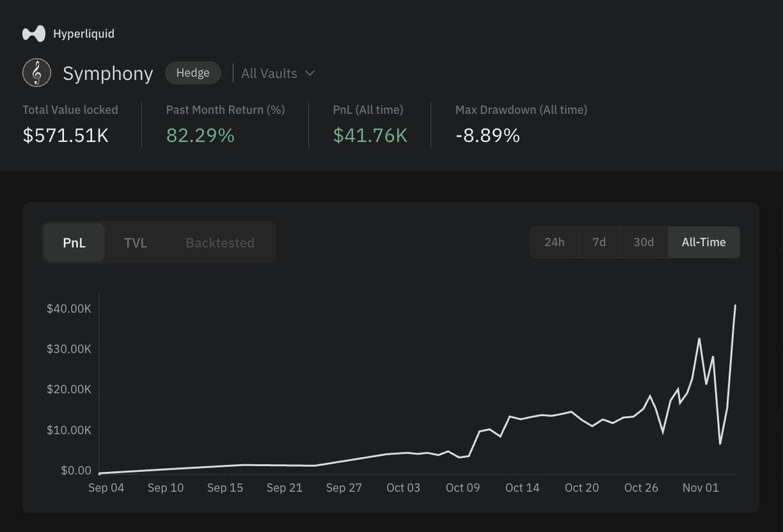Click the Oct 20 date label
This screenshot has height=532, width=783.
tap(582, 488)
